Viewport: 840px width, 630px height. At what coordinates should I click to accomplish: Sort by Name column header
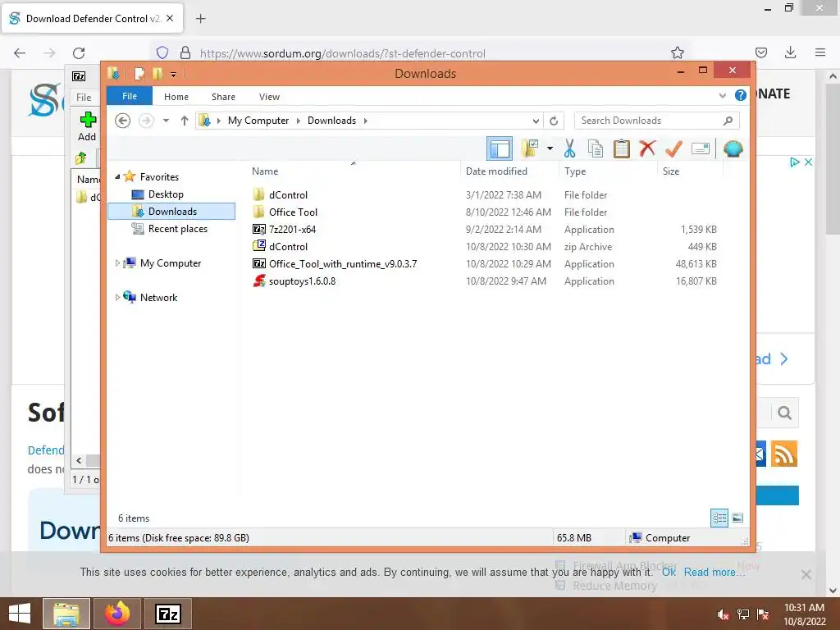pyautogui.click(x=265, y=171)
